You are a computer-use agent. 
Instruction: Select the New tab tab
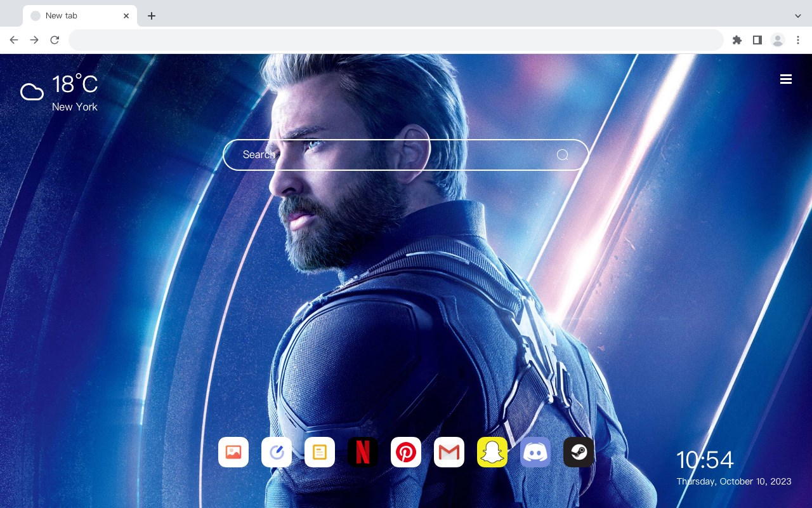click(80, 16)
